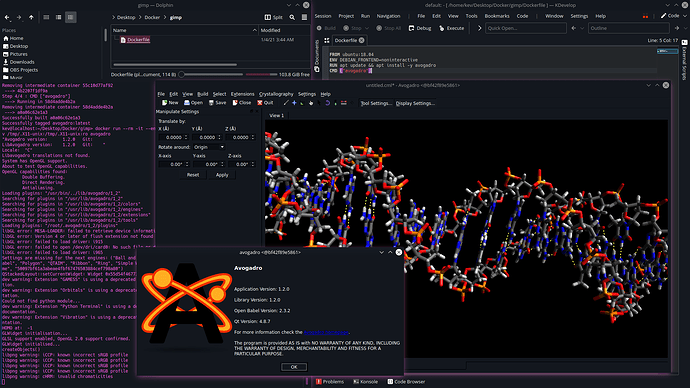The width and height of the screenshot is (690, 388).
Task: Select the Manipulate hand tool in Avogadro
Action: pos(311,103)
